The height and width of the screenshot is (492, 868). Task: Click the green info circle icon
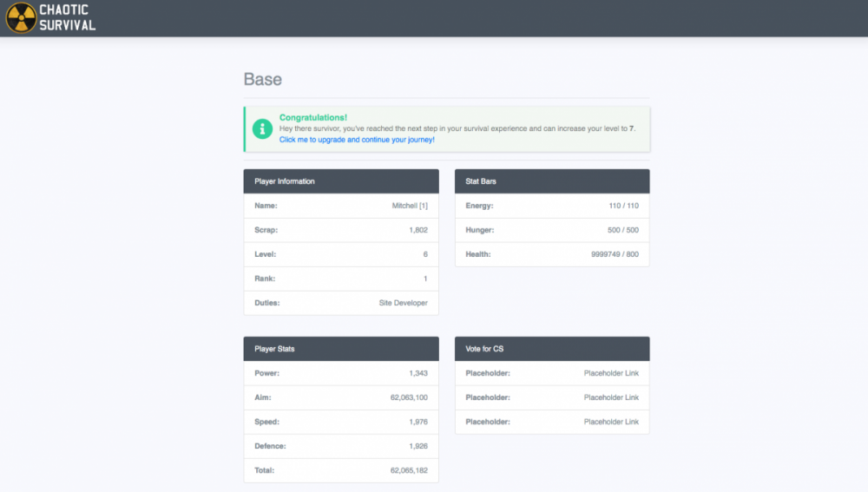(262, 128)
